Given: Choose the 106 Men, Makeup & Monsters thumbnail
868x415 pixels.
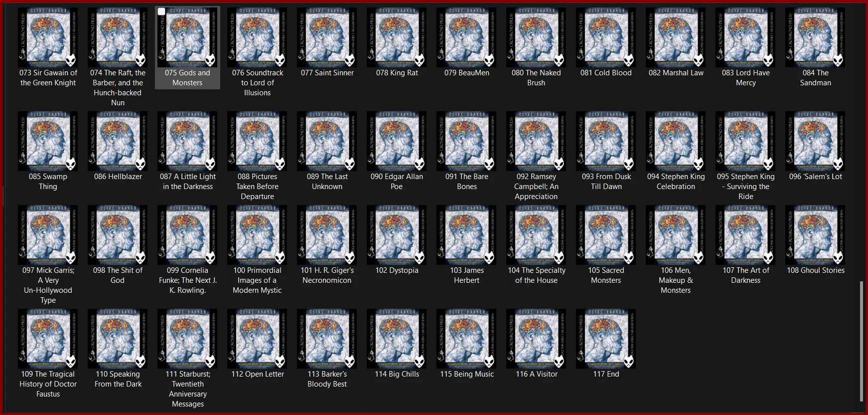Looking at the screenshot, I should [676, 235].
